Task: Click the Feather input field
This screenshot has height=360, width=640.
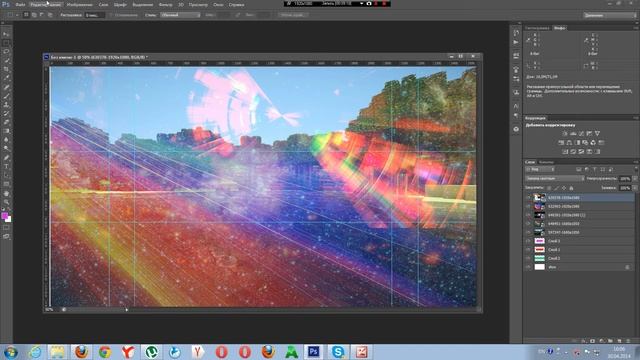Action: tap(95, 15)
